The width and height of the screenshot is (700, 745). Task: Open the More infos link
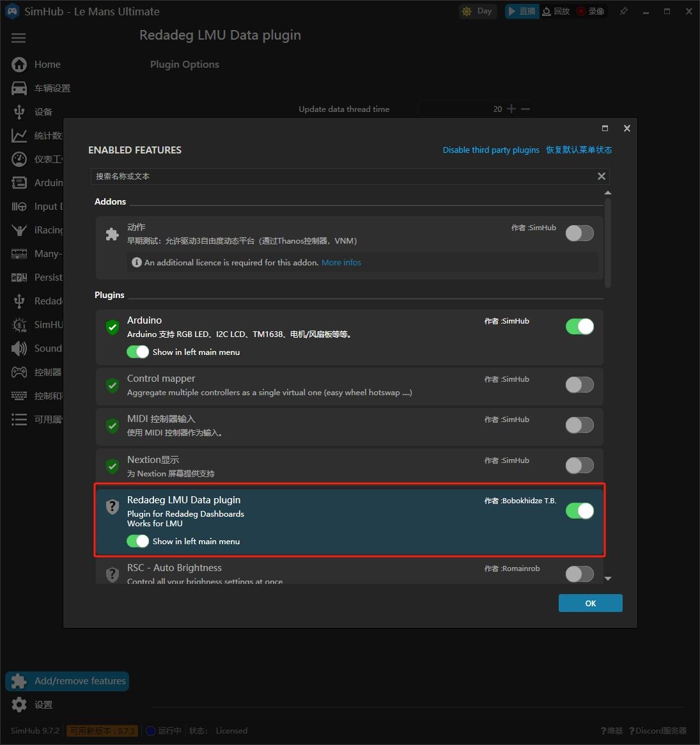(341, 263)
